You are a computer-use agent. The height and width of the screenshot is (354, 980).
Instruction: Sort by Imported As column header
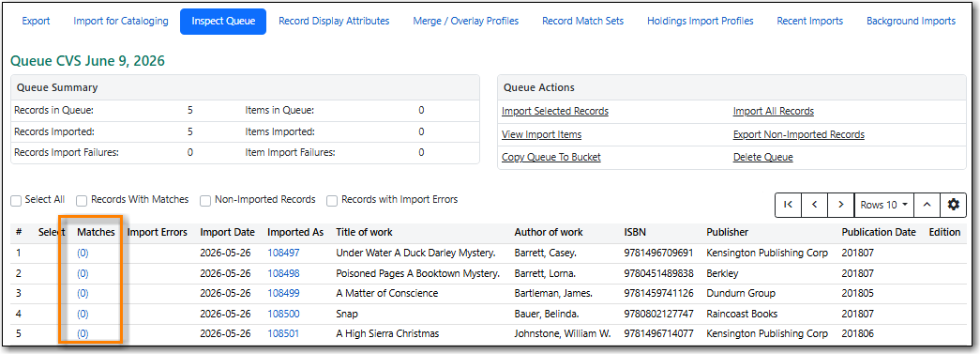click(295, 232)
